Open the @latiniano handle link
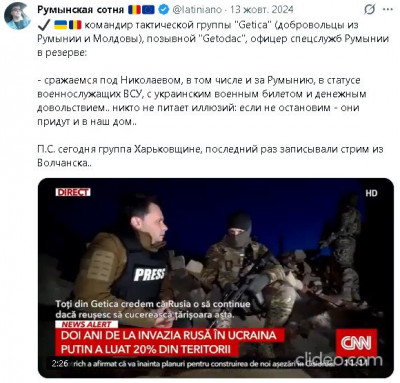This screenshot has width=400, height=383. pos(197,10)
